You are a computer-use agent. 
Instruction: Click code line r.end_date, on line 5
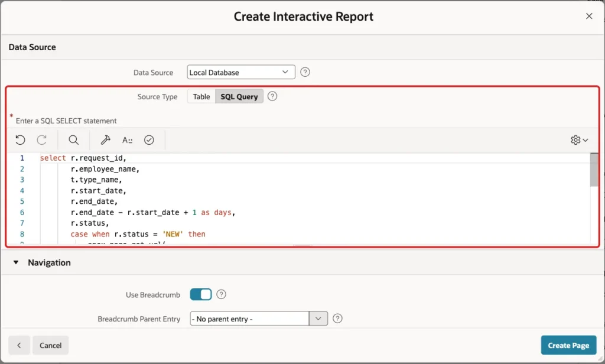click(x=94, y=201)
